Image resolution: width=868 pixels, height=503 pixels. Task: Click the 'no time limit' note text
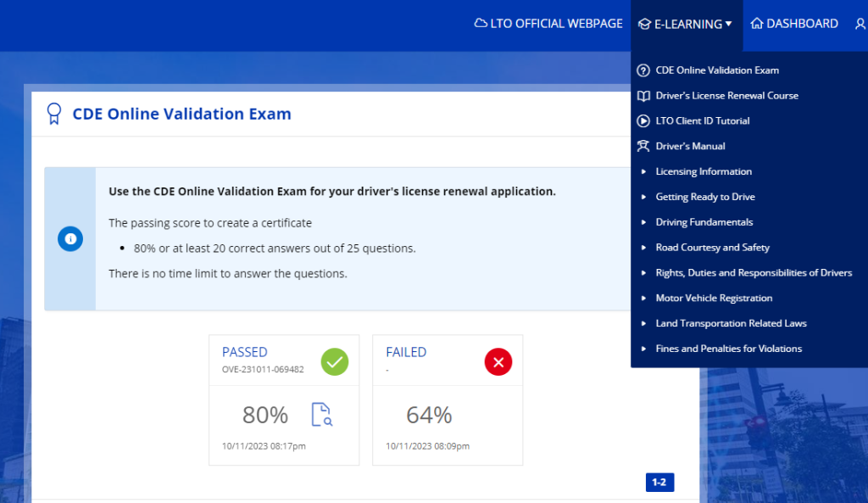[227, 274]
